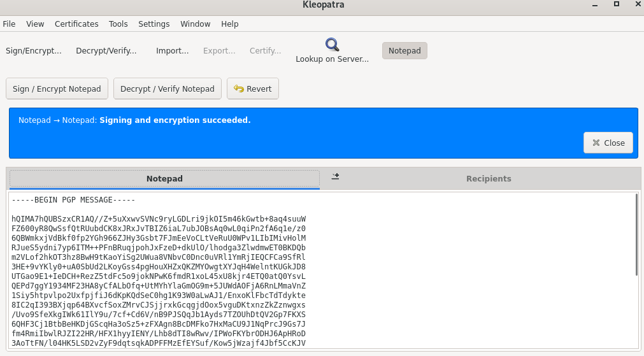Click the BEGIN PGP MESSAGE header line
The width and height of the screenshot is (644, 356).
[x=73, y=200]
